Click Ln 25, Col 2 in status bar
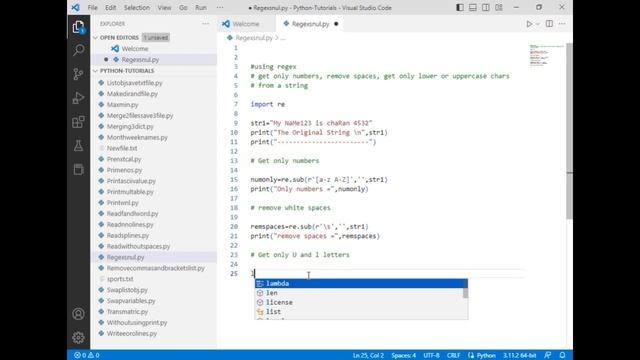This screenshot has width=640, height=360. click(368, 355)
